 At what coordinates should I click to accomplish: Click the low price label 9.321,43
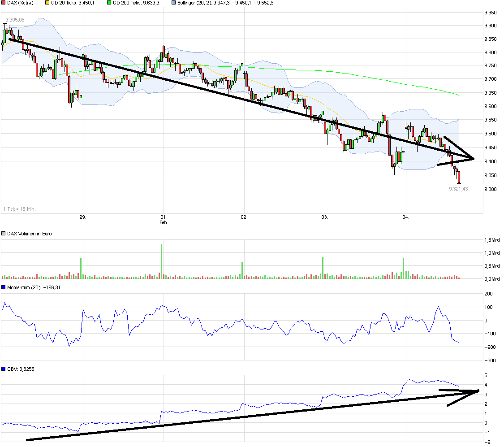click(x=458, y=189)
